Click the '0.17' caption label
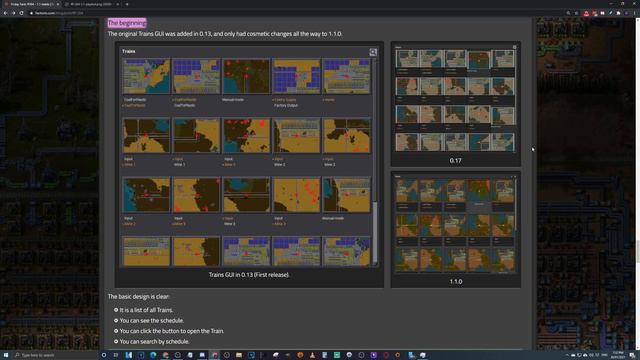This screenshot has width=640, height=360. pos(456,160)
